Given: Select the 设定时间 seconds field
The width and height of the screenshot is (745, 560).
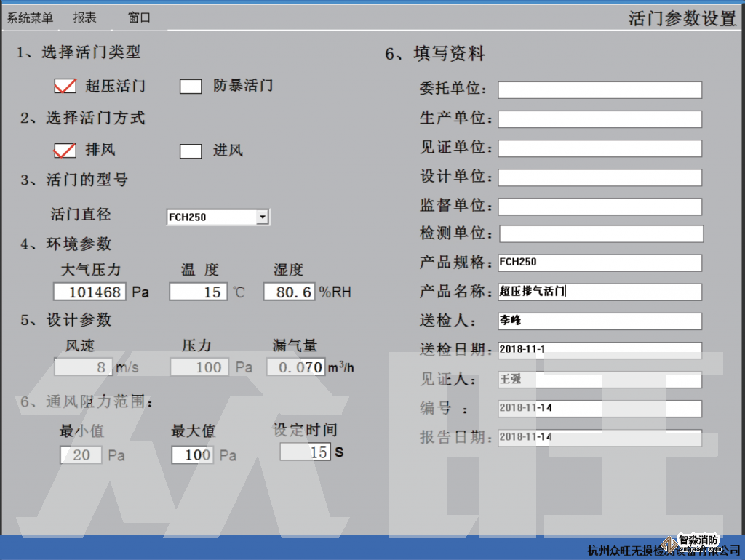Looking at the screenshot, I should point(306,452).
